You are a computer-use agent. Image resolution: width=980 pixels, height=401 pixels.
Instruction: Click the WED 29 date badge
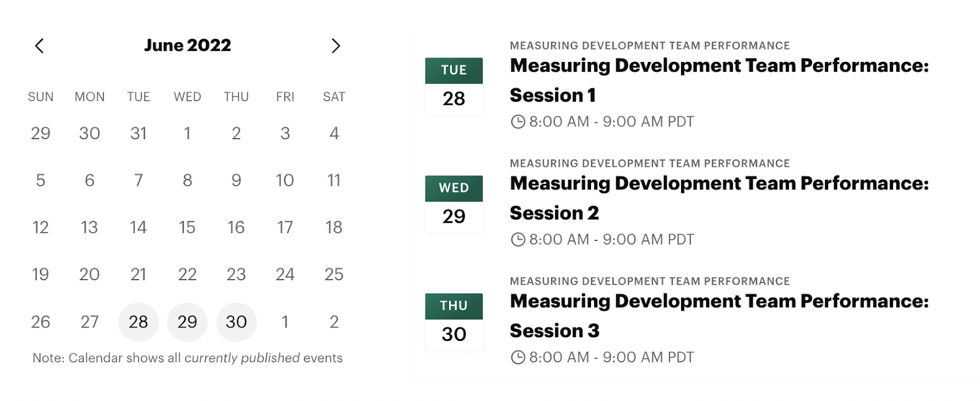pyautogui.click(x=454, y=204)
